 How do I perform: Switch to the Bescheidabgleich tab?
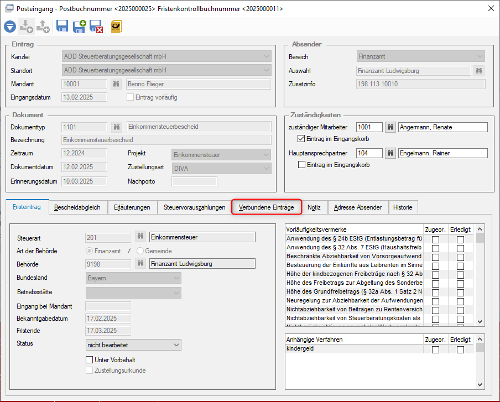point(77,207)
